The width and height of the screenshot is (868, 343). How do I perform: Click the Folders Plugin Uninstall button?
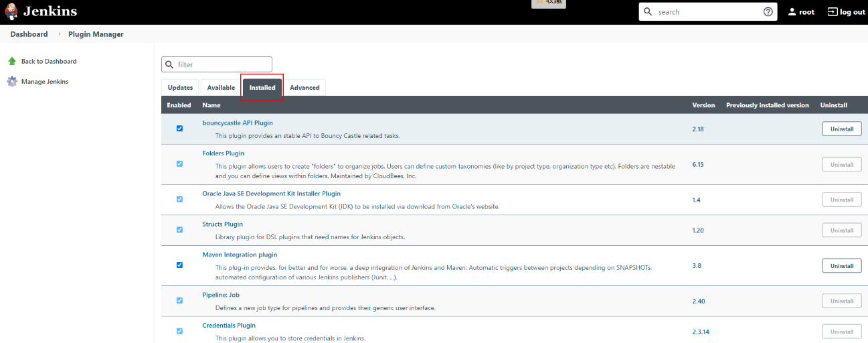(x=842, y=164)
